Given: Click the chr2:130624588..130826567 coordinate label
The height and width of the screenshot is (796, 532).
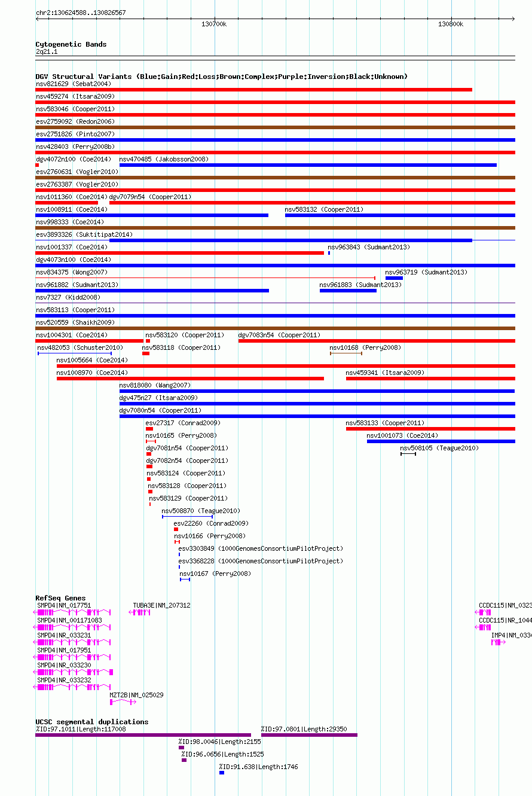Looking at the screenshot, I should tap(81, 13).
